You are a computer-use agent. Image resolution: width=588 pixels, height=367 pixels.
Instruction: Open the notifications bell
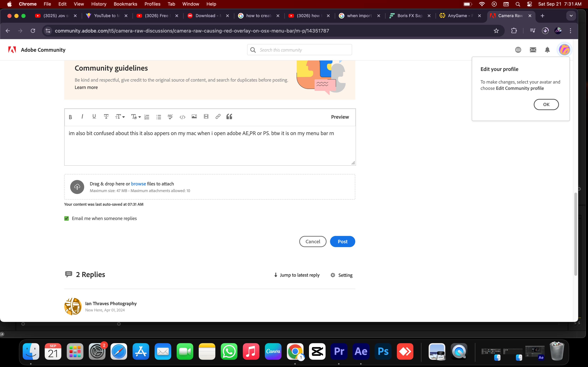point(547,50)
